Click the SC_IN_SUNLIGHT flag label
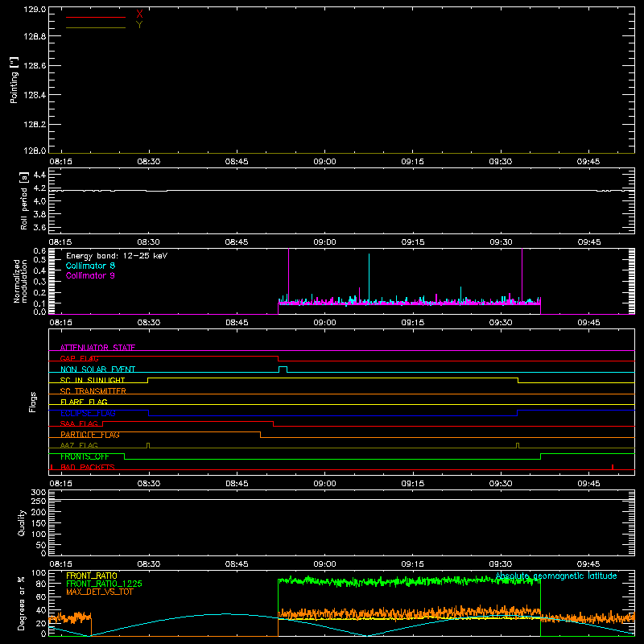 [93, 380]
